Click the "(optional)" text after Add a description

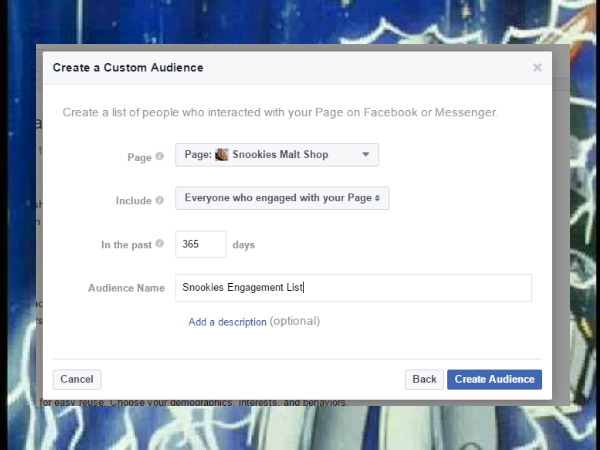click(295, 321)
